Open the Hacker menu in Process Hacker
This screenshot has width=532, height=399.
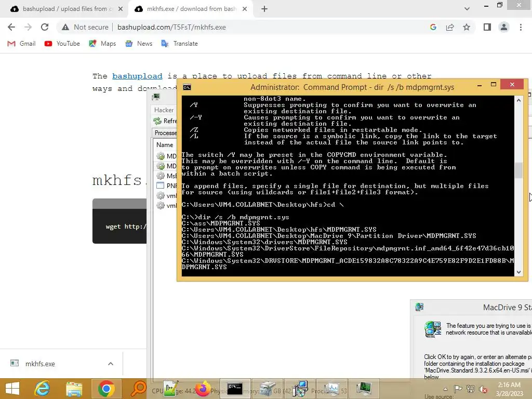pos(164,110)
